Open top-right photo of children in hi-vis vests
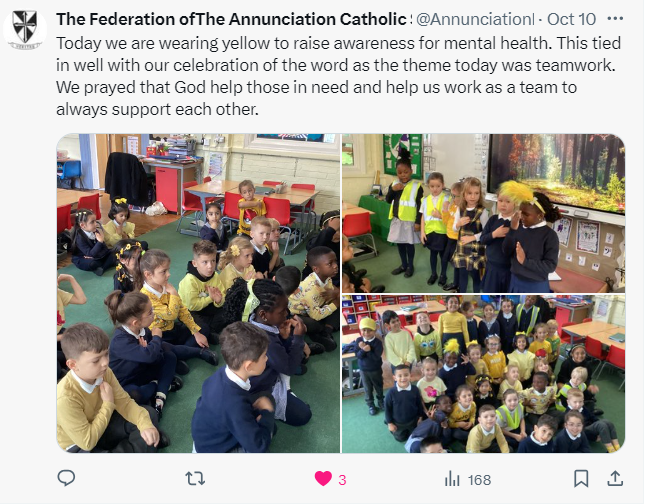The image size is (654, 504). point(483,213)
